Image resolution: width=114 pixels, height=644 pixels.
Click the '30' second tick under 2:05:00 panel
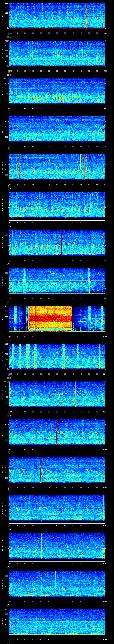57,184
